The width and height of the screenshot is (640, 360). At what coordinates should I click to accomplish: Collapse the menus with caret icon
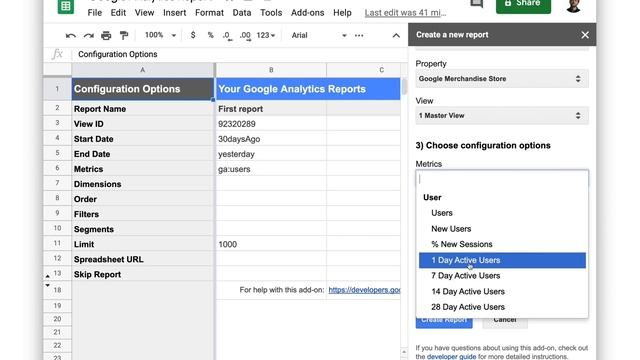tap(396, 36)
